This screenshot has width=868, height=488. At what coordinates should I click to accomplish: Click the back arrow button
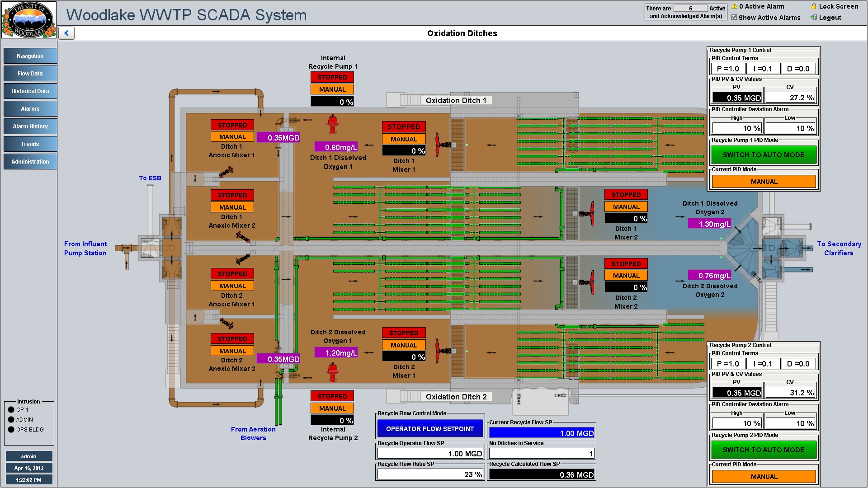[x=66, y=33]
